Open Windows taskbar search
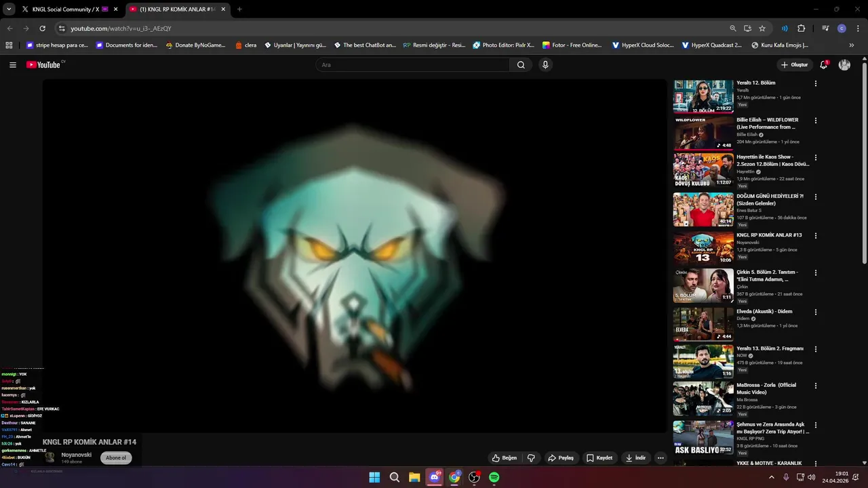The width and height of the screenshot is (868, 488). pyautogui.click(x=395, y=477)
